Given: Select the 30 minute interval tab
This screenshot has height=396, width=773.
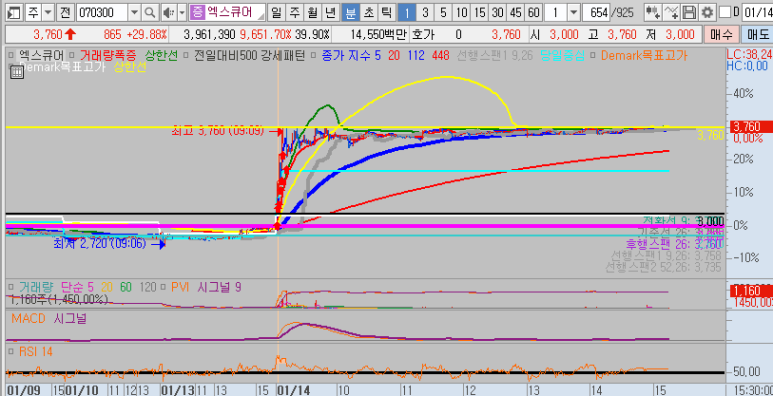Looking at the screenshot, I should pos(498,12).
